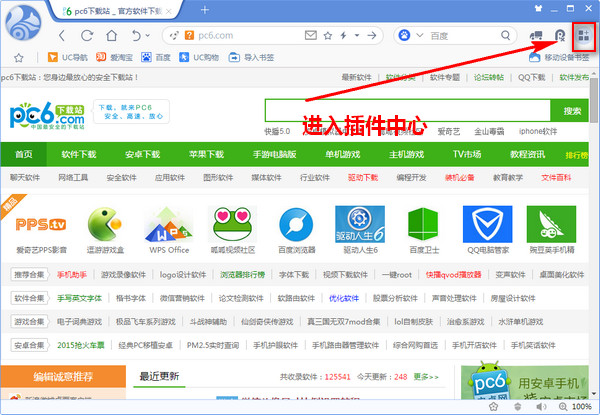The image size is (600, 415).
Task: Open a new tab with plus button
Action: click(205, 10)
